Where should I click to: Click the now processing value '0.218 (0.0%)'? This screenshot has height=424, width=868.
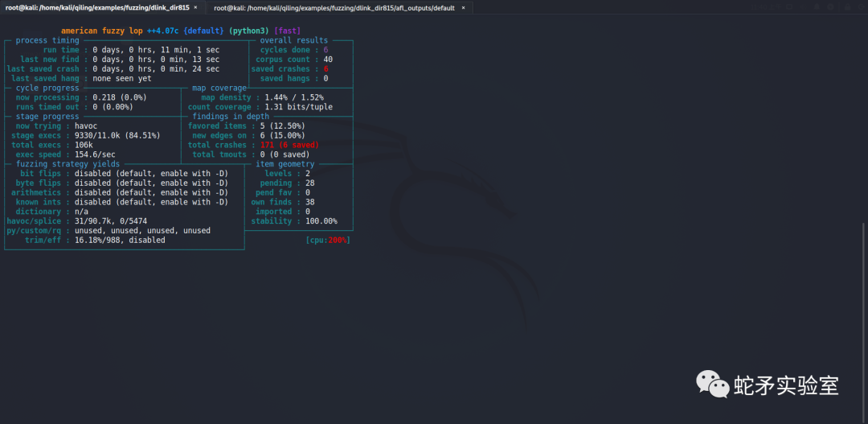click(120, 97)
